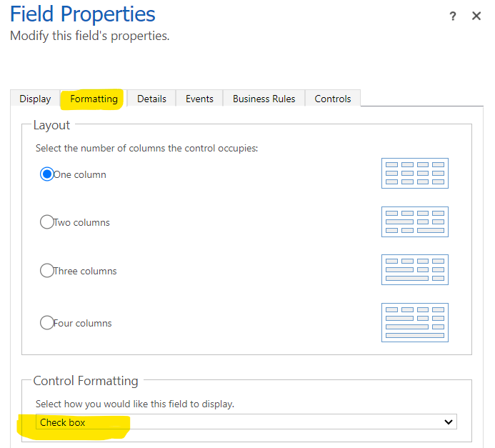Select the One column radio button
This screenshot has width=495, height=448.
pos(47,174)
